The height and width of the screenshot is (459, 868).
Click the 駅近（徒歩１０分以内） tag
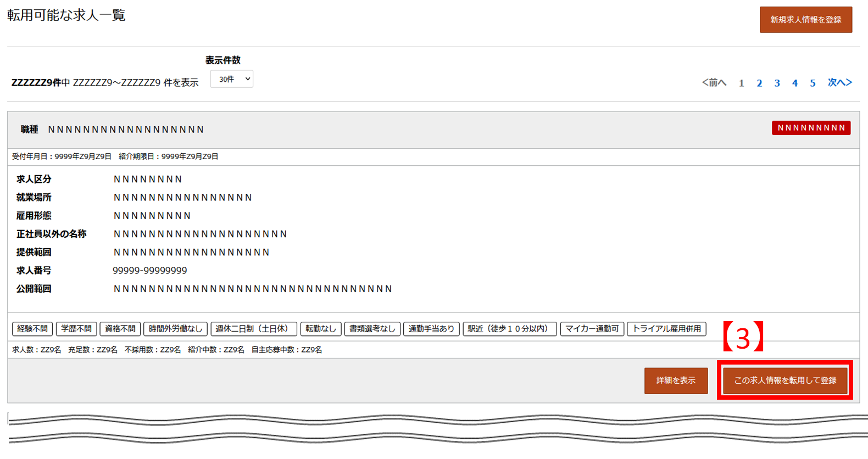click(x=510, y=329)
